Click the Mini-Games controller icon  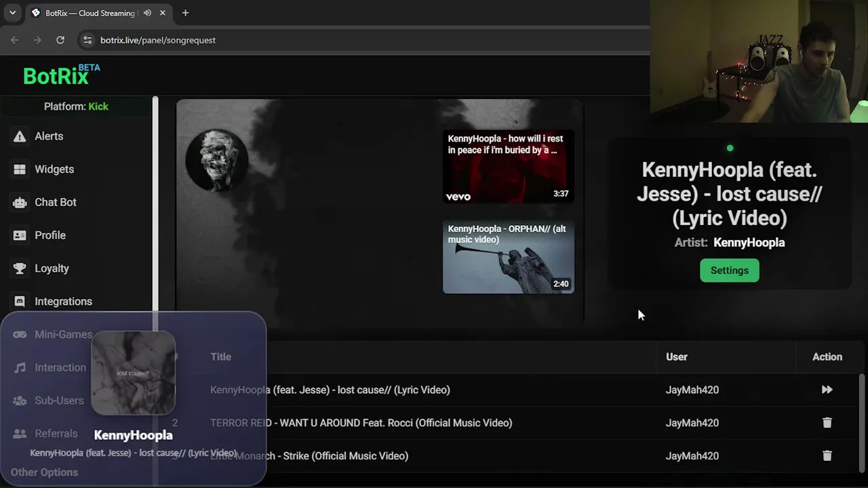click(x=20, y=334)
